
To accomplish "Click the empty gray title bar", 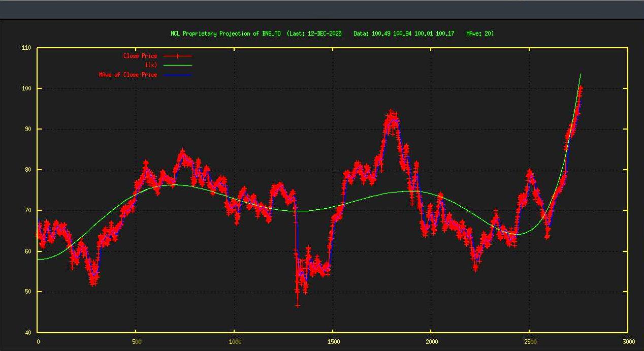I will point(322,9).
